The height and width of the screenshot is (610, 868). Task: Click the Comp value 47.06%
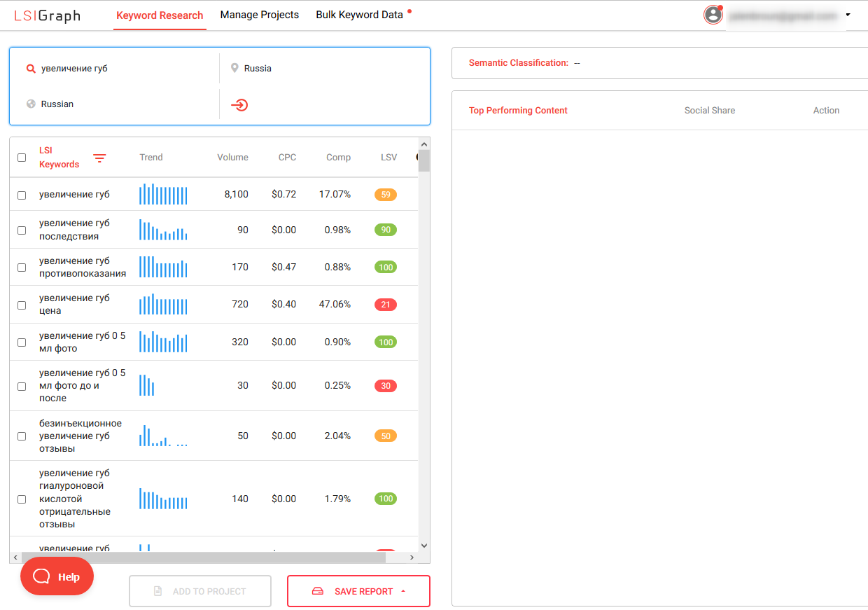tap(335, 304)
